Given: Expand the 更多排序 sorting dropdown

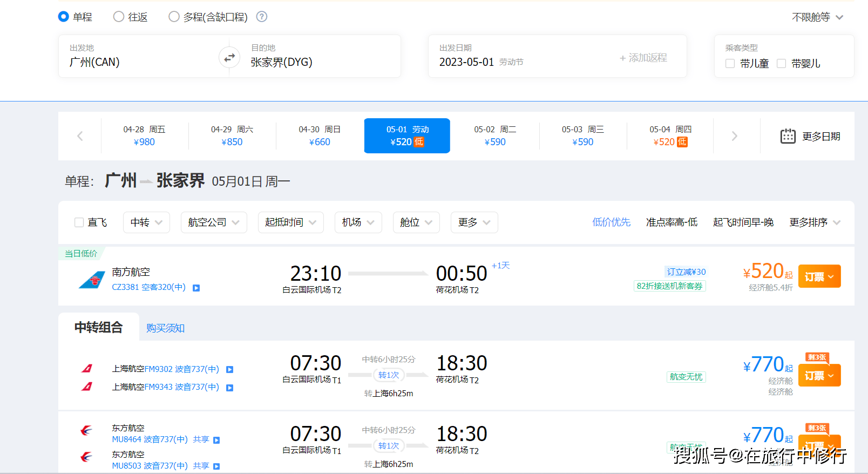Looking at the screenshot, I should coord(815,222).
